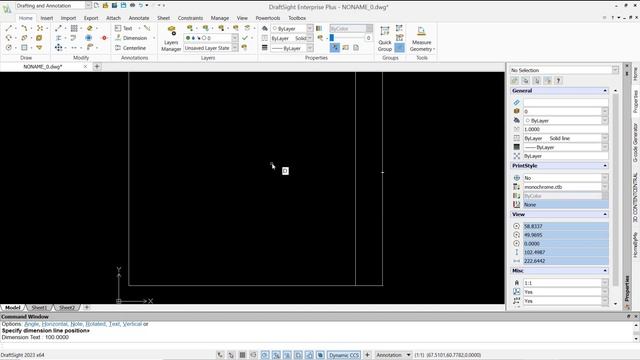
Task: Click the blue mirror icon in Modify group
Action: tap(89, 38)
